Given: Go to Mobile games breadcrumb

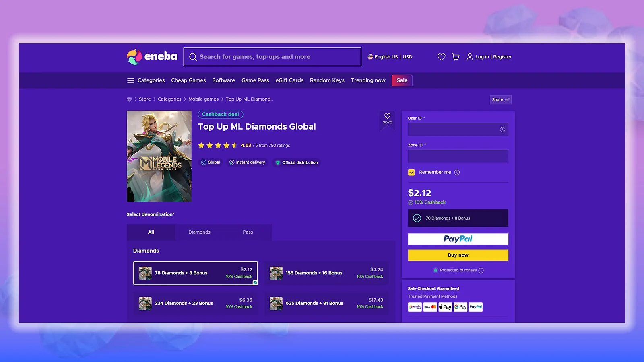Looking at the screenshot, I should coord(203,99).
